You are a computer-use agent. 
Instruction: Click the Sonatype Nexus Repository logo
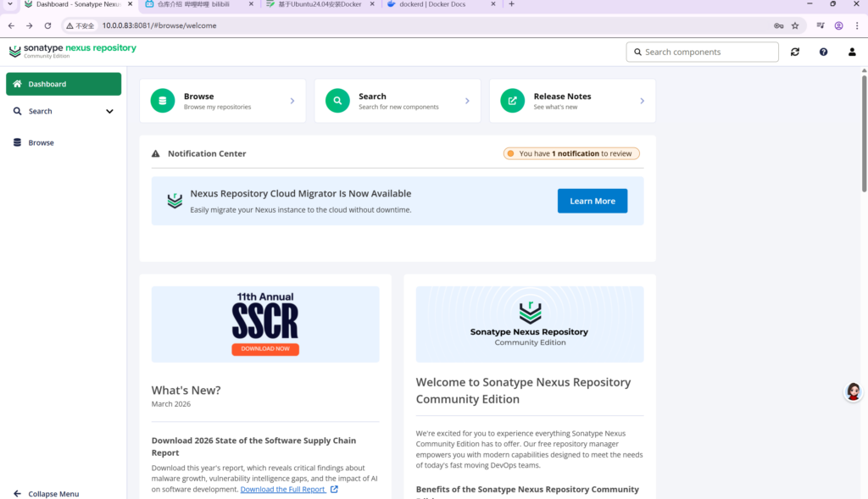point(72,51)
